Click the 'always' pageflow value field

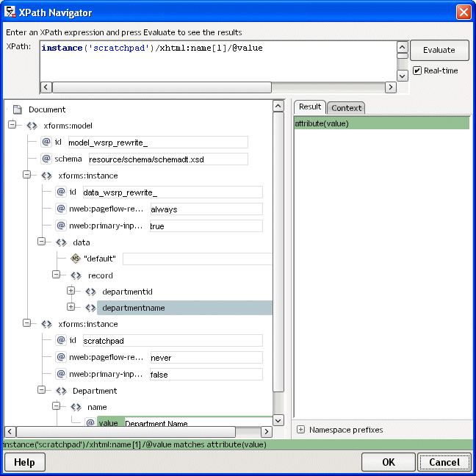point(206,209)
